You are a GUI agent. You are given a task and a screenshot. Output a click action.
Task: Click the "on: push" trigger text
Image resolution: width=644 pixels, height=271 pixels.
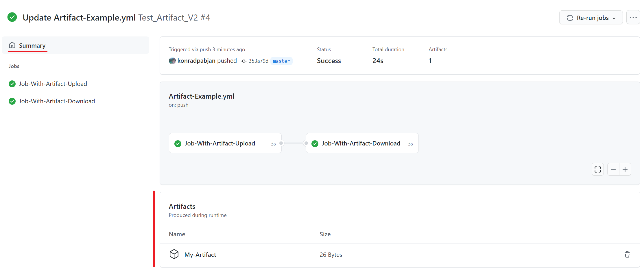(178, 105)
